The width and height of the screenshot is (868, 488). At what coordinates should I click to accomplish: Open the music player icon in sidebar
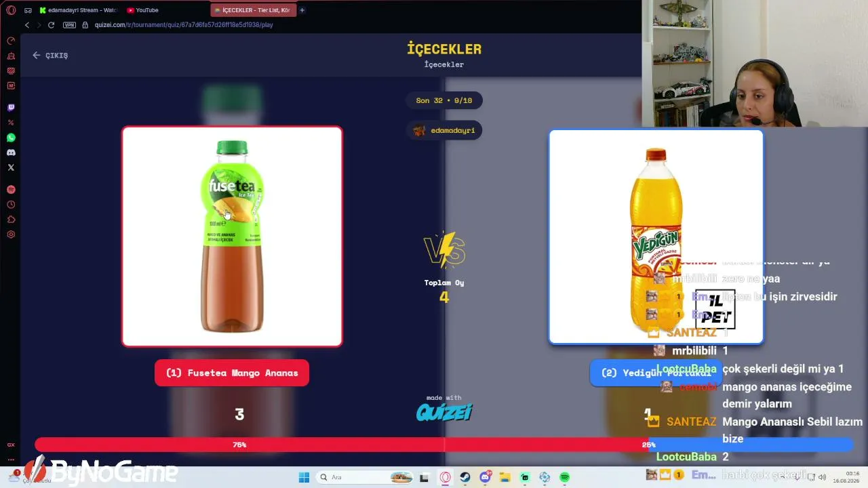[x=11, y=190]
